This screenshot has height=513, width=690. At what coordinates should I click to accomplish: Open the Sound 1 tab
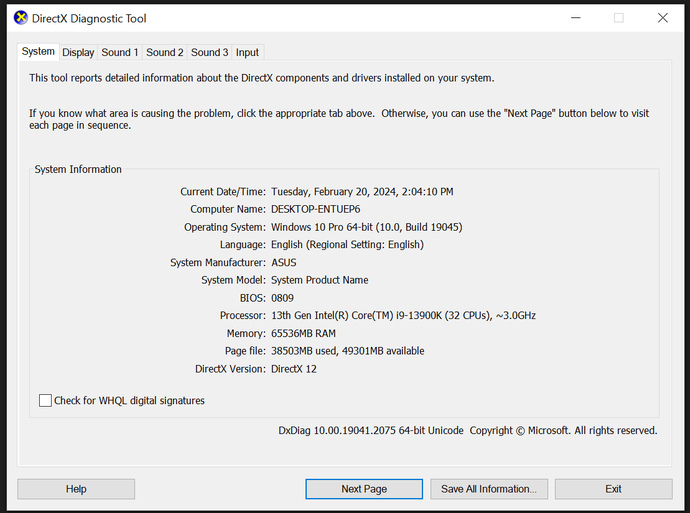click(120, 52)
